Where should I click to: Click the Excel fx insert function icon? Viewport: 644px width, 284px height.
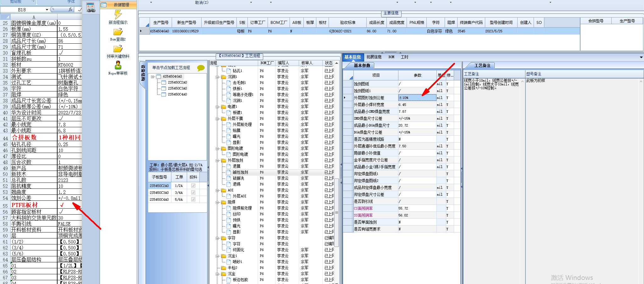tap(70, 10)
